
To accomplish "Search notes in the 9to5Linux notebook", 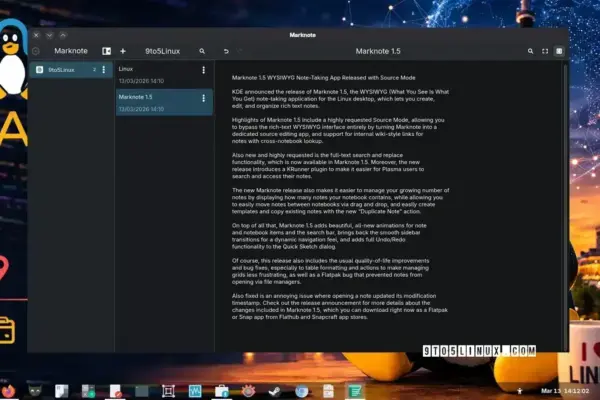I will point(202,51).
